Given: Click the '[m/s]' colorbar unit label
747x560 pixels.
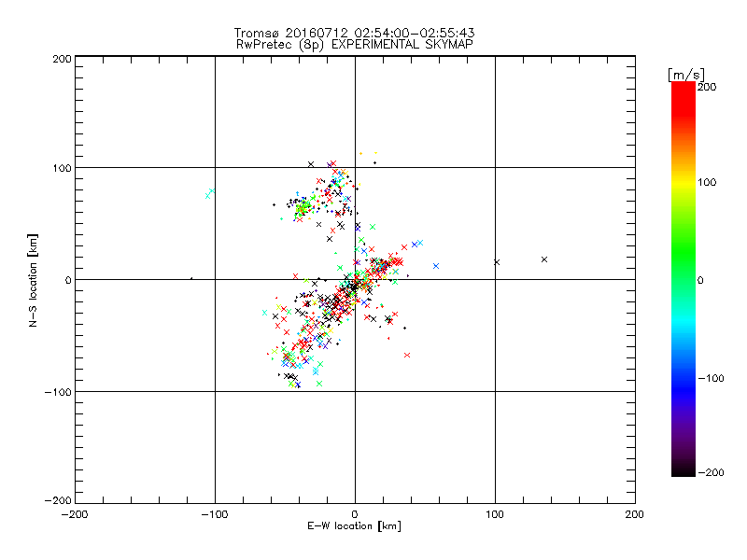Looking at the screenshot, I should pyautogui.click(x=686, y=75).
